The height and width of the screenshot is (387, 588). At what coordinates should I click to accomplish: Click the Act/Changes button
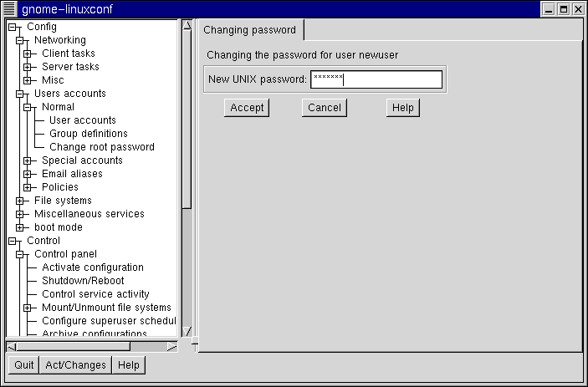click(x=75, y=365)
